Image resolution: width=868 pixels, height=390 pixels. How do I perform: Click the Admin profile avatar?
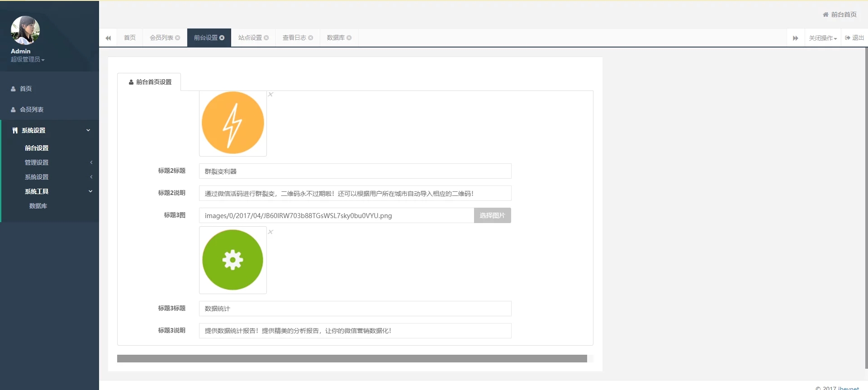coord(25,30)
